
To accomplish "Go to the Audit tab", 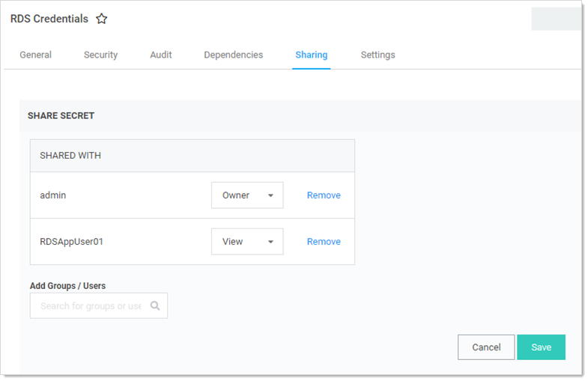I will tap(161, 55).
